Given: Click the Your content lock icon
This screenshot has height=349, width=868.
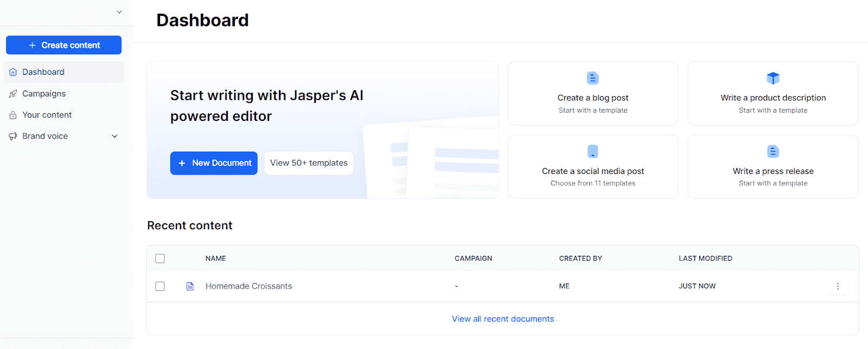Looking at the screenshot, I should [13, 115].
